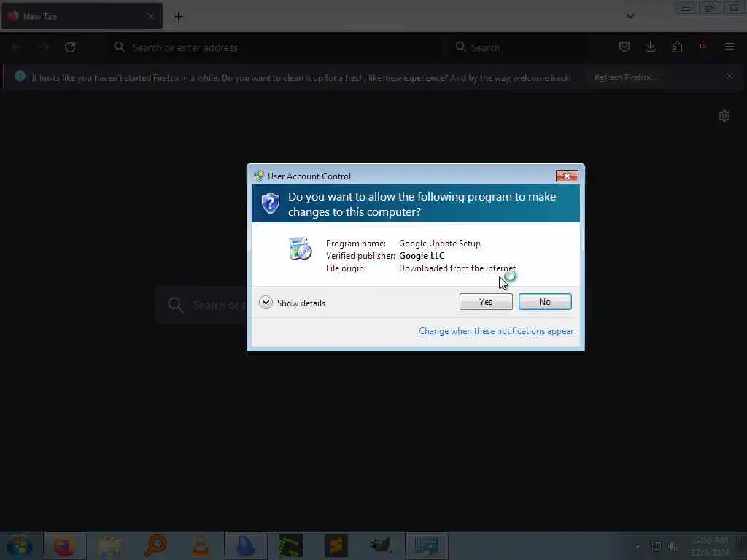Show hidden system tray icons arrow
This screenshot has height=560, width=747.
[638, 547]
